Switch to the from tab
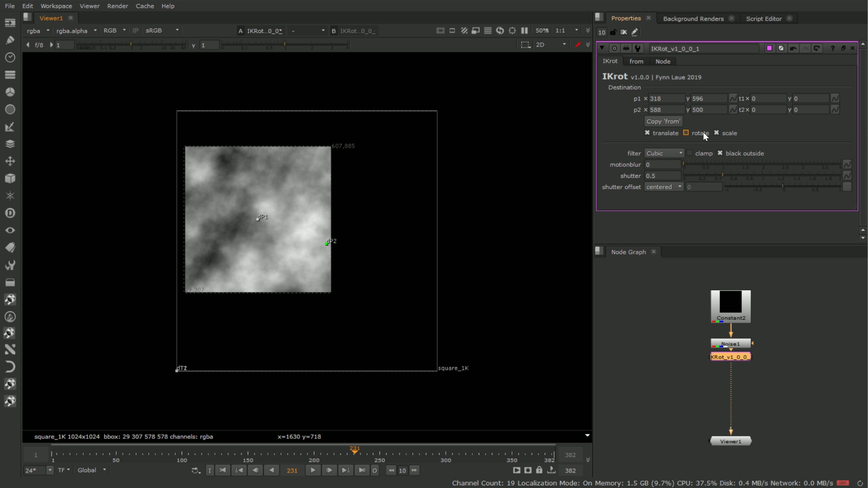 636,61
